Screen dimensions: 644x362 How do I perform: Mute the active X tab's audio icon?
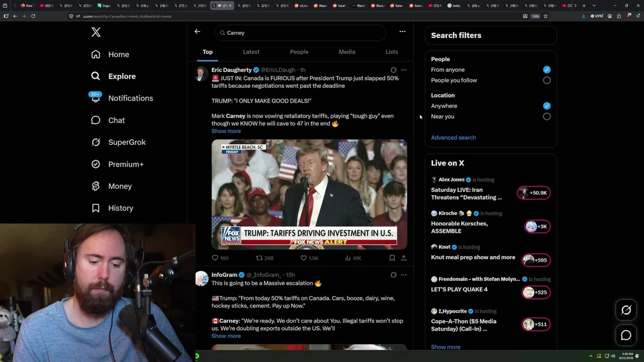(219, 6)
